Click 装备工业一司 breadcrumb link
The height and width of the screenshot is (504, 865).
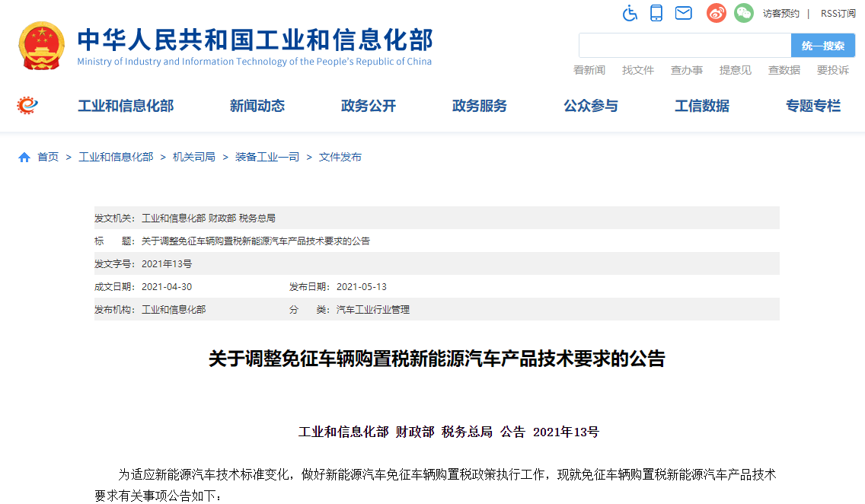click(x=267, y=157)
